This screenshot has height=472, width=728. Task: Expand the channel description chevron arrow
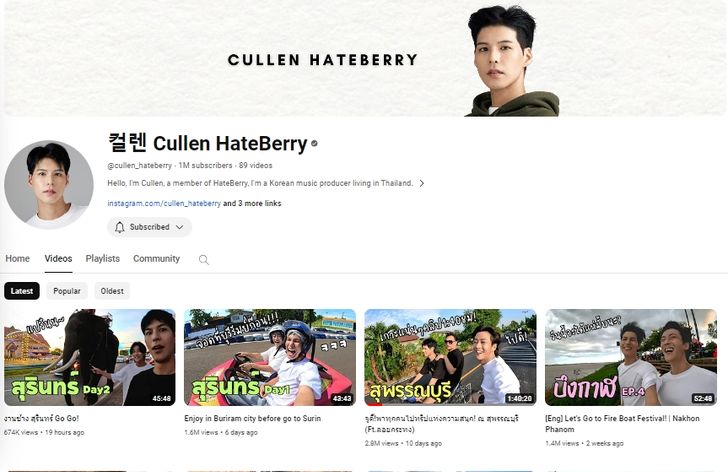coord(422,183)
